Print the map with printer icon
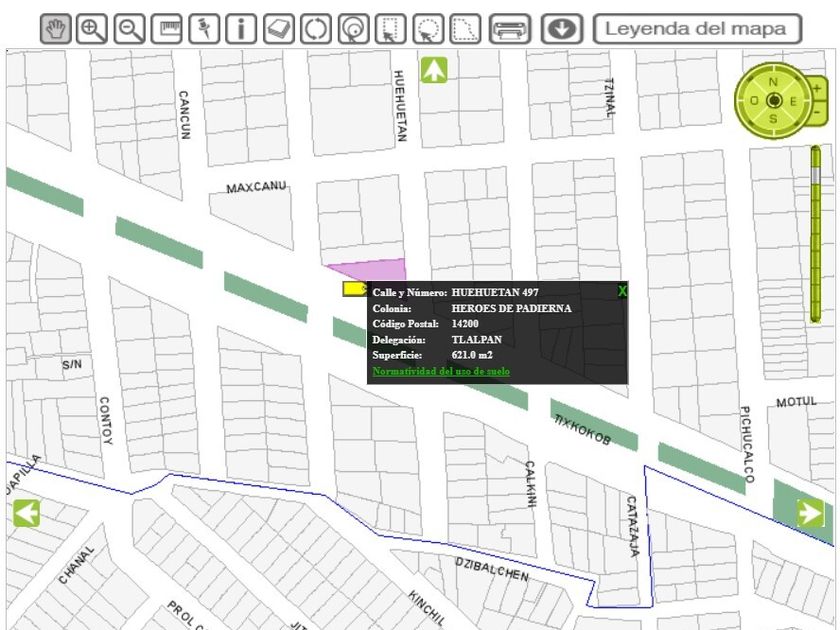The image size is (840, 630). click(x=510, y=29)
